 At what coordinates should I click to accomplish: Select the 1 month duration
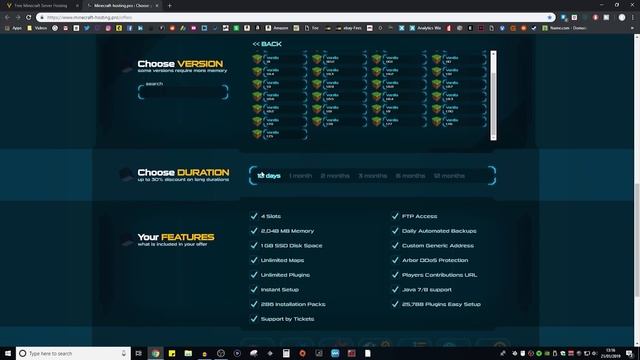coord(300,176)
